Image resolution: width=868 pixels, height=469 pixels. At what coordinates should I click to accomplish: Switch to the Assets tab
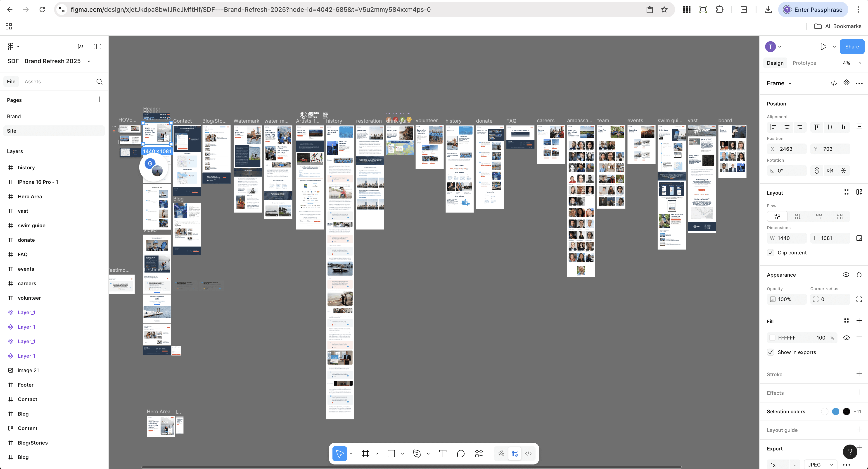[32, 81]
